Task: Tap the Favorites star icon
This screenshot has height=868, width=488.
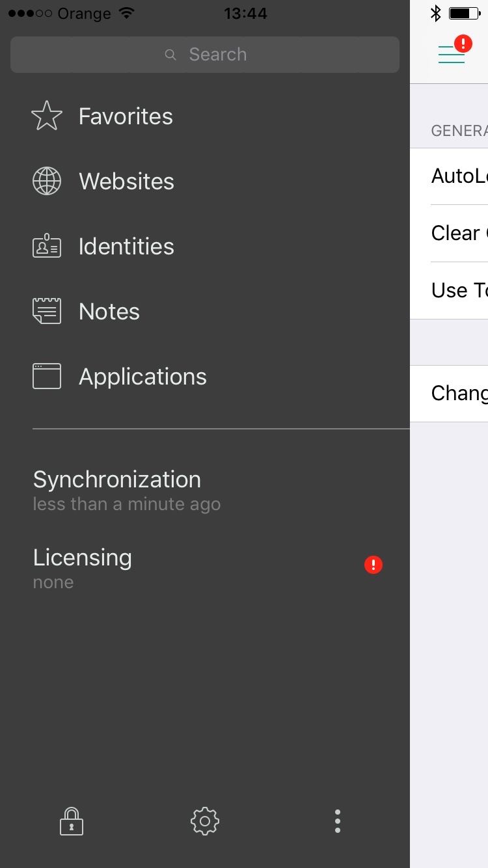Action: click(47, 116)
